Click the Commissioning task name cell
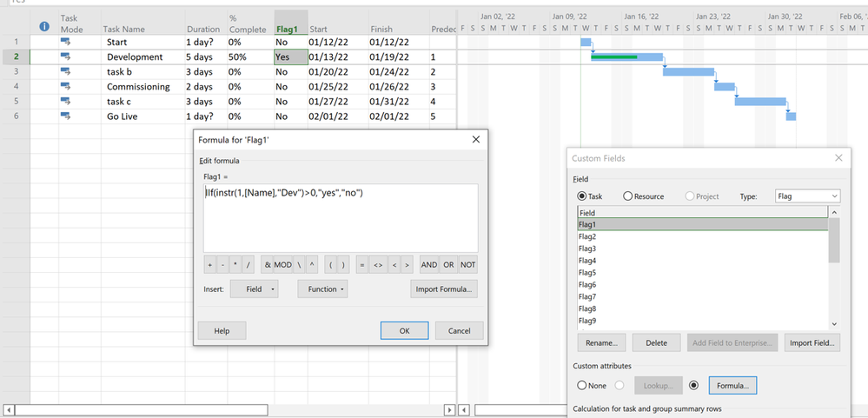This screenshot has height=418, width=868. coord(142,86)
